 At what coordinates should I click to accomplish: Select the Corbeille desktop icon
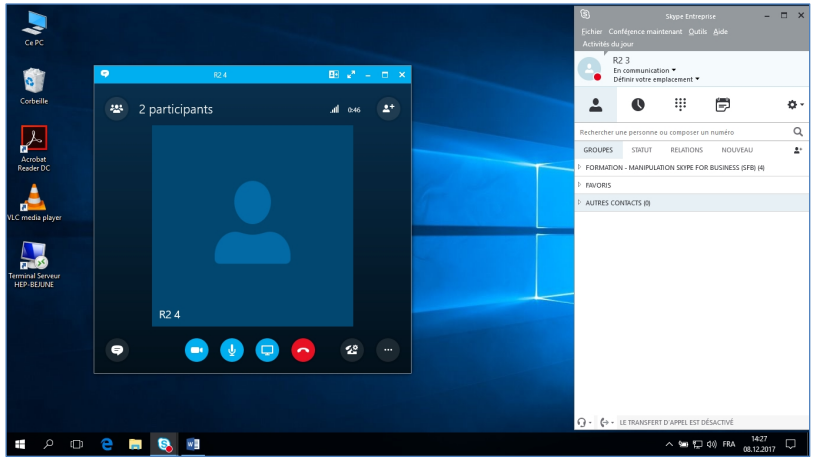click(34, 86)
